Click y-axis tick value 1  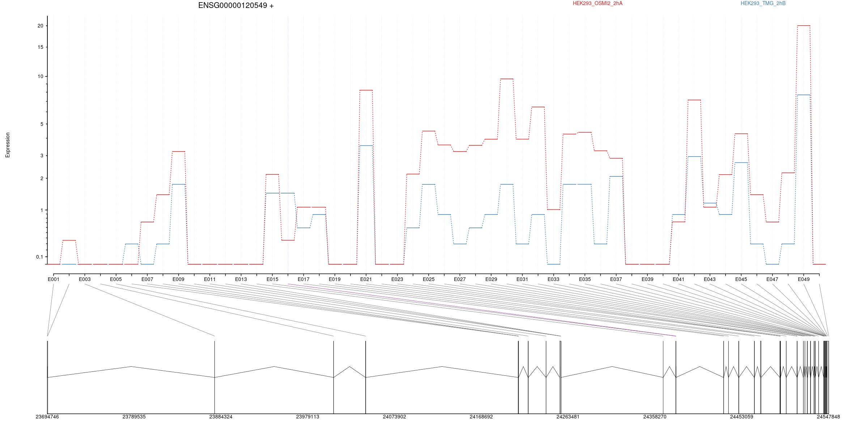tap(42, 210)
